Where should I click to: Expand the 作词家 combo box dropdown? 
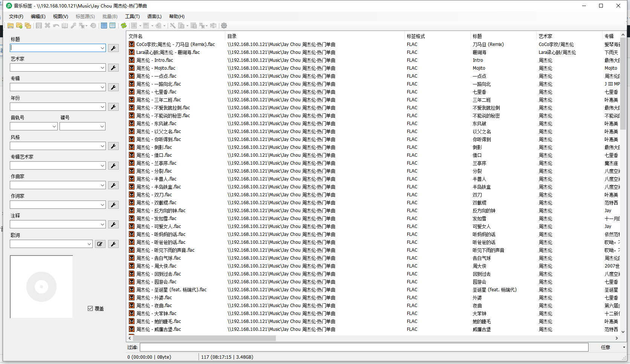tap(102, 205)
